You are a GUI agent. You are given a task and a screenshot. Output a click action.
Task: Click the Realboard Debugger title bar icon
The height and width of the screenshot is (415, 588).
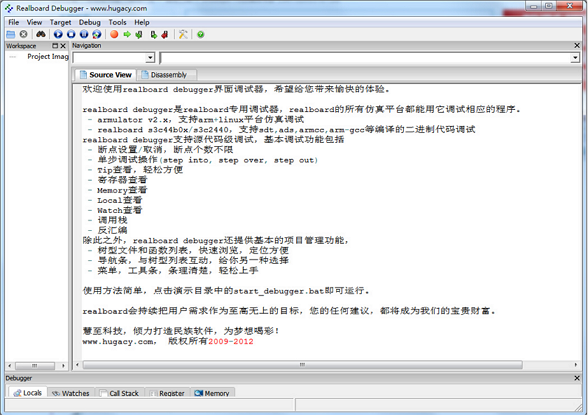click(9, 8)
